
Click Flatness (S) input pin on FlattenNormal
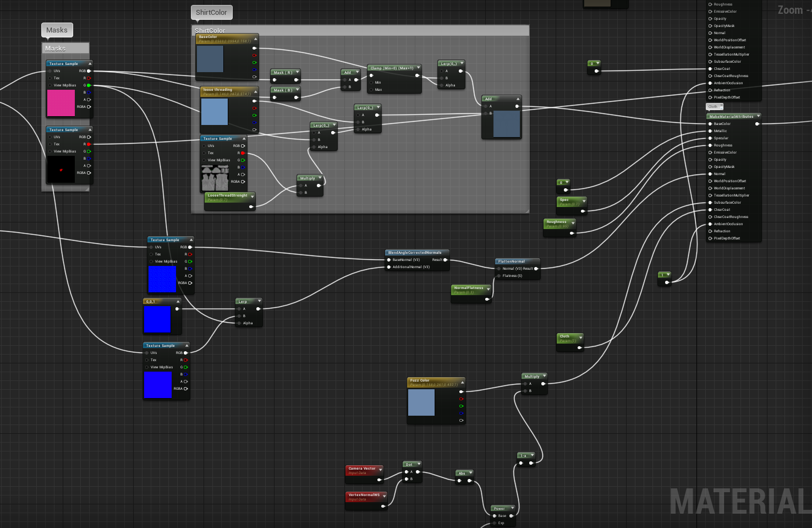click(x=499, y=276)
